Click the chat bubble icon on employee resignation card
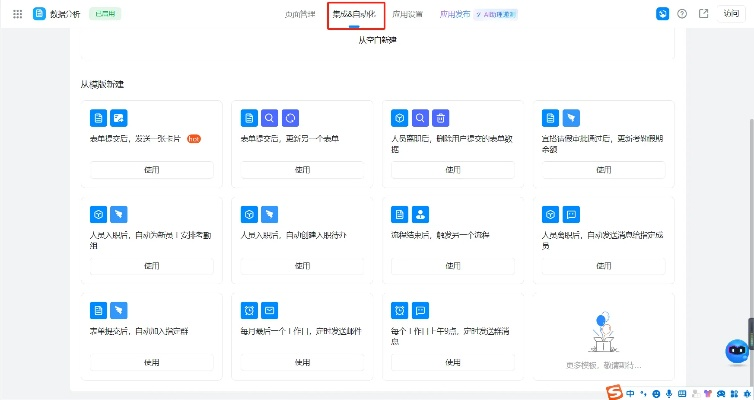The image size is (754, 400). 571,214
